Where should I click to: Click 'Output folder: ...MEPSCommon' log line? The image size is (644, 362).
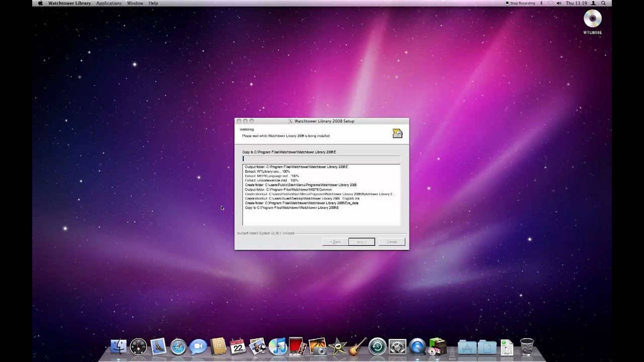click(x=288, y=190)
